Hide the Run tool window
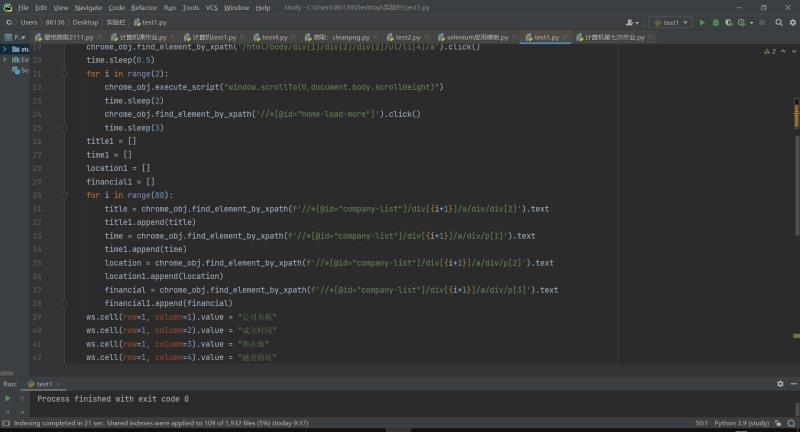 (x=793, y=384)
